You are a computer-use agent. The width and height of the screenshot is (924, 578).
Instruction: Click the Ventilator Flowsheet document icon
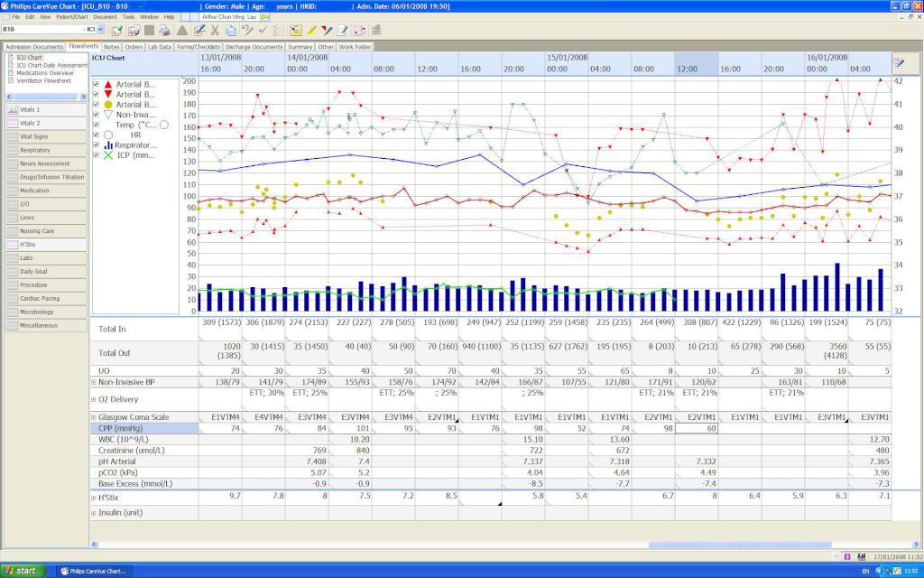point(10,80)
